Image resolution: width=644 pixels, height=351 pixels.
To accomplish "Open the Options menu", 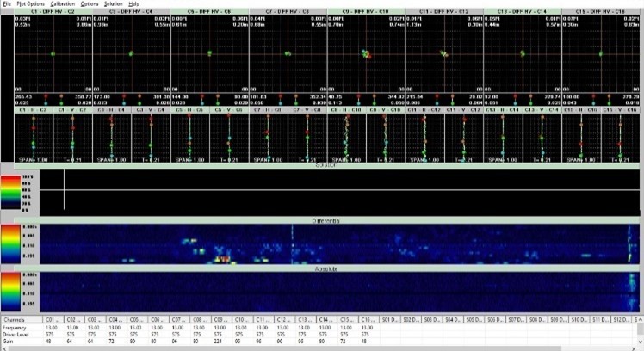I will (x=90, y=4).
